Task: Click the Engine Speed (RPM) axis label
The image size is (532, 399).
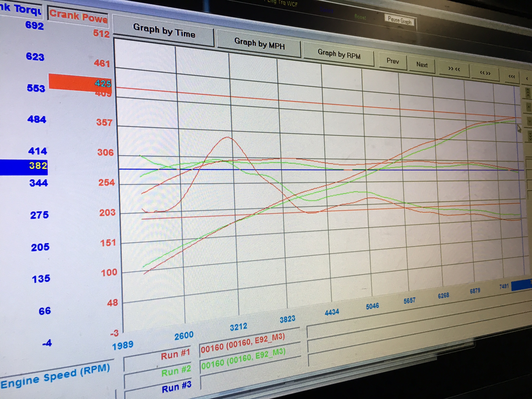Action: click(x=55, y=376)
